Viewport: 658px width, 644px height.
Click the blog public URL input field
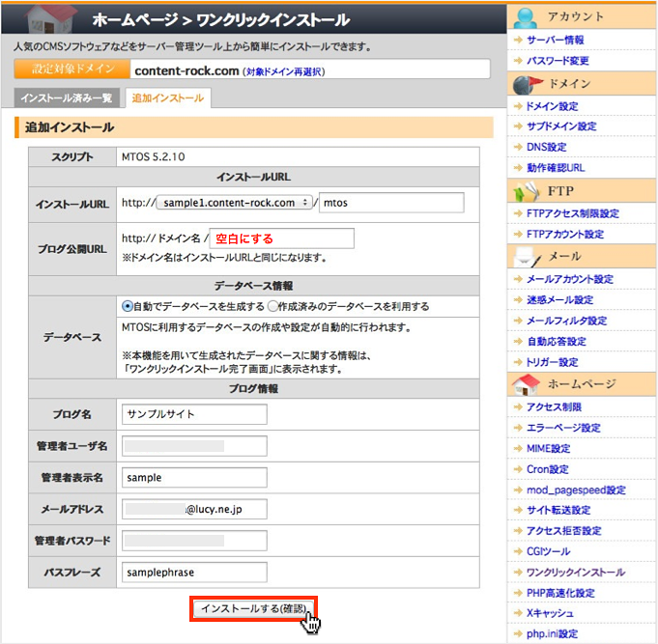(282, 238)
